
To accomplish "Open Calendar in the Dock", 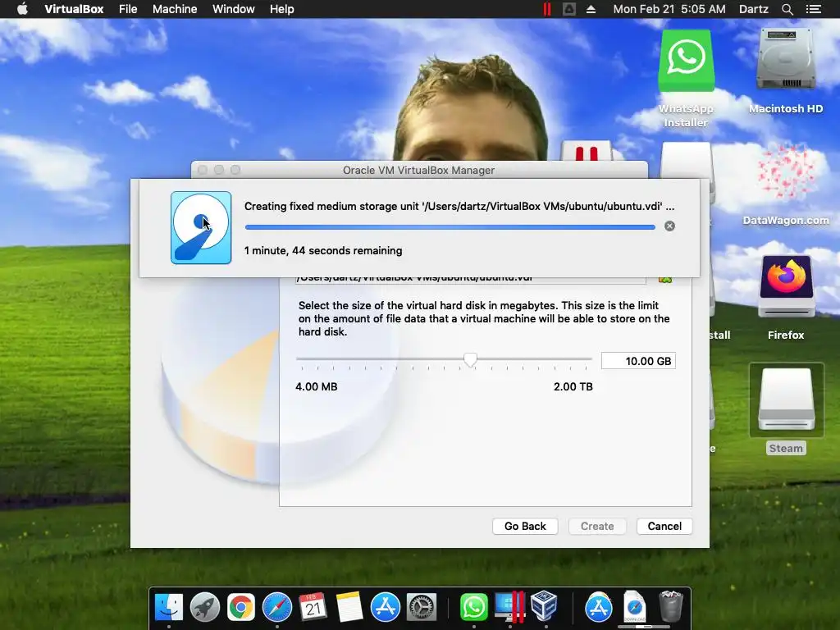I will click(x=313, y=608).
